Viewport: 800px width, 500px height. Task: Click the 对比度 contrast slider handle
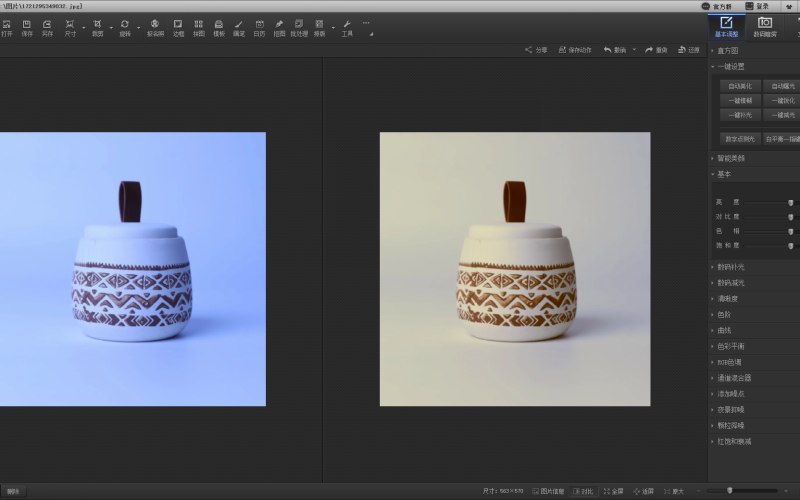click(790, 217)
